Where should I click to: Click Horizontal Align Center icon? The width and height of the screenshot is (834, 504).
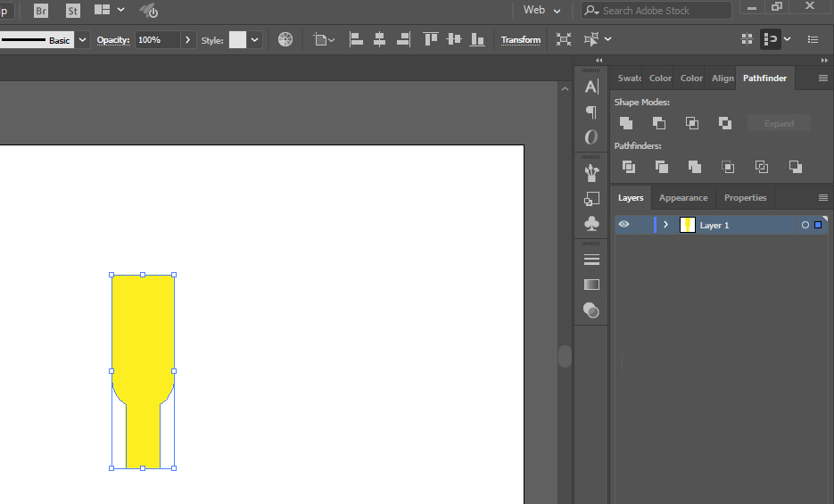[x=379, y=39]
